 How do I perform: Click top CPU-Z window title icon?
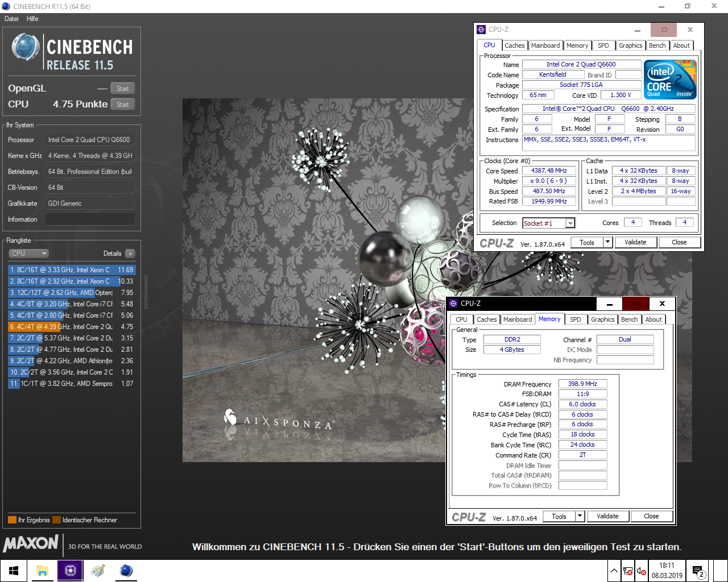coord(482,30)
